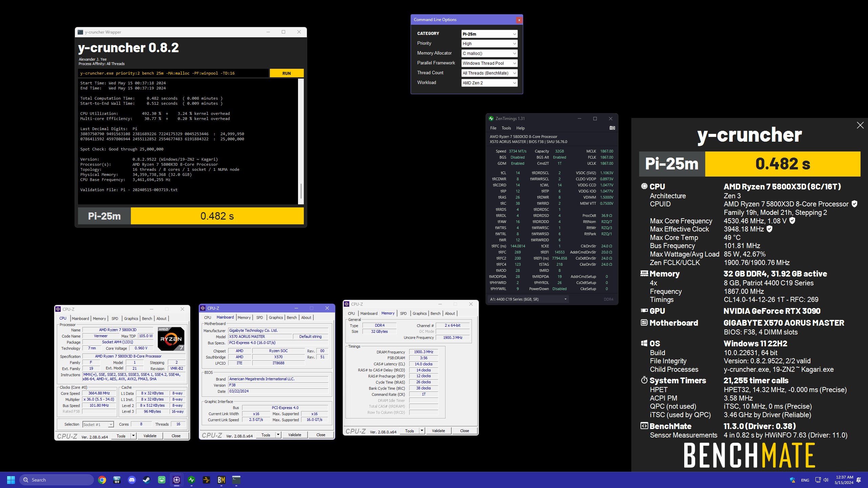Open Memory tab in CPU-Z CPU window
The image size is (868, 488).
click(99, 319)
